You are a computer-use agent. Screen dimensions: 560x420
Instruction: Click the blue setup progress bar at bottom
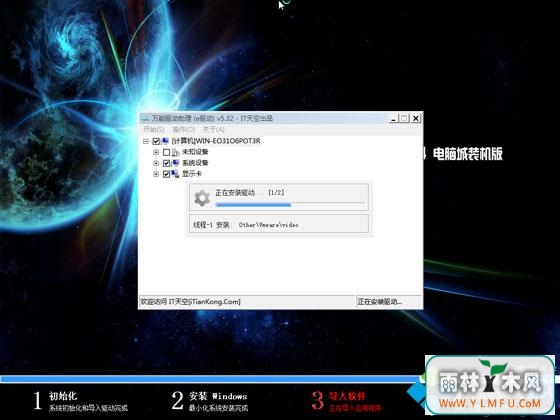(211, 379)
